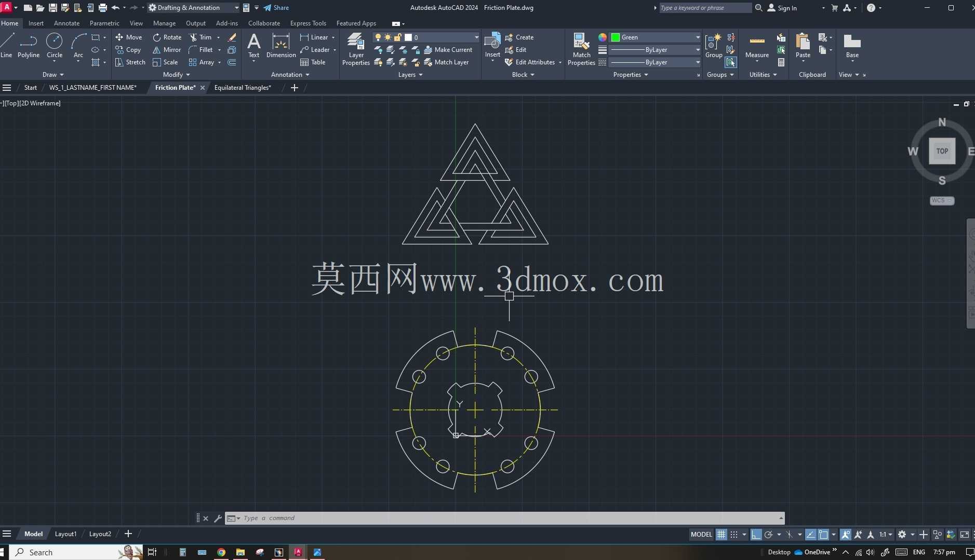Select the Text annotation tool
Image resolution: width=975 pixels, height=560 pixels.
coord(253,46)
